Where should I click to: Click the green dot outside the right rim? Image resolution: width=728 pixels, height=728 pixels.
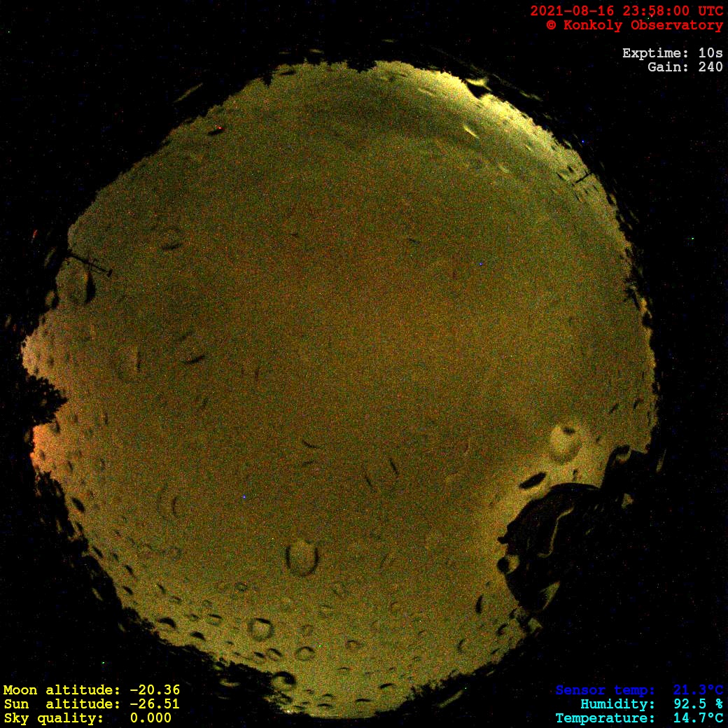(x=692, y=239)
